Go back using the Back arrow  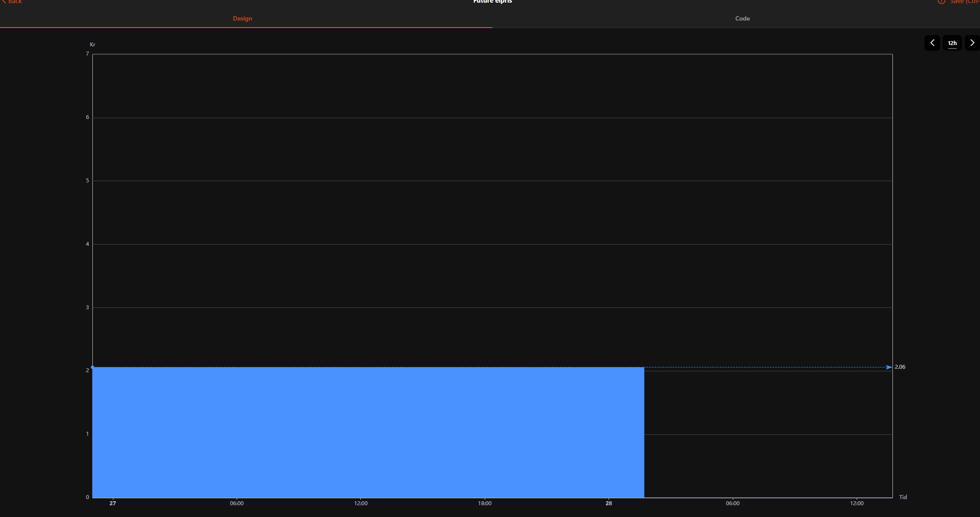click(x=3, y=2)
